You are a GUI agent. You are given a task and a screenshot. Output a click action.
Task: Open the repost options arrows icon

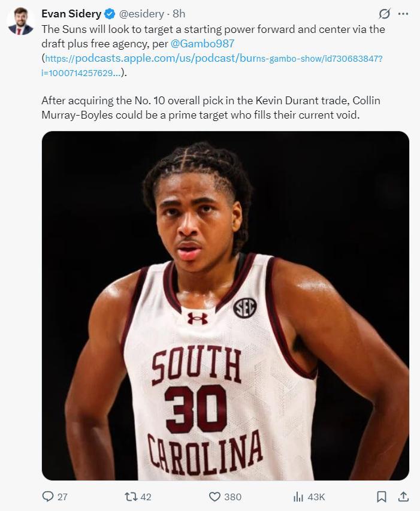coord(130,497)
